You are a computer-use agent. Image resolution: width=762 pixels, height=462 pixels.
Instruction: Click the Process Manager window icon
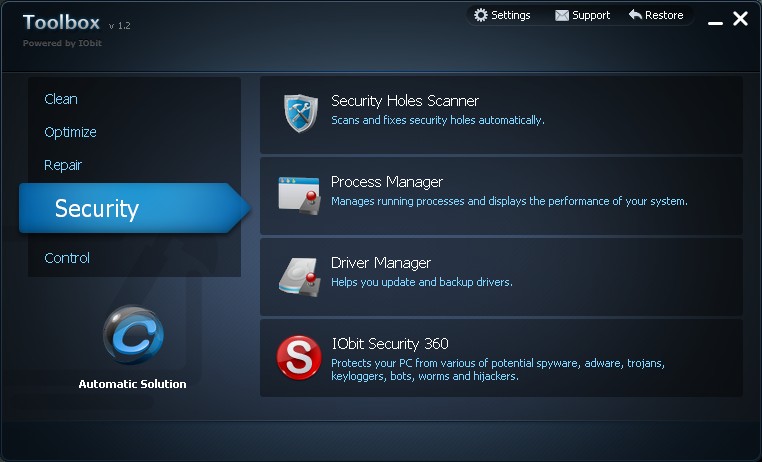click(x=299, y=195)
